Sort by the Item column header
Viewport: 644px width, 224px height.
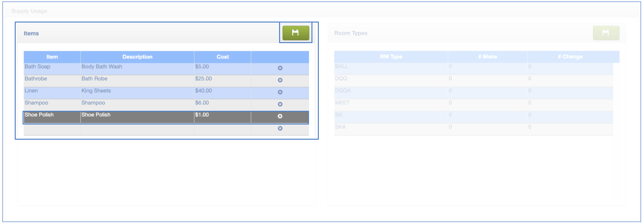52,57
